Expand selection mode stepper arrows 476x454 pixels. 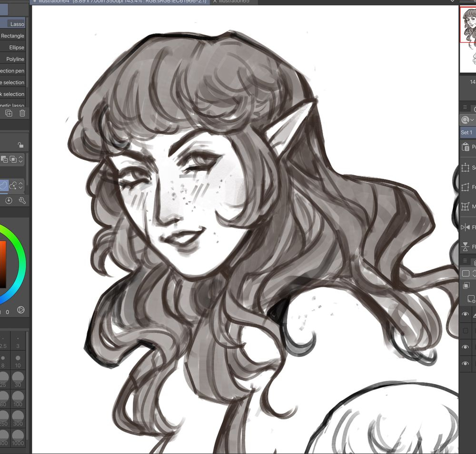click(20, 160)
